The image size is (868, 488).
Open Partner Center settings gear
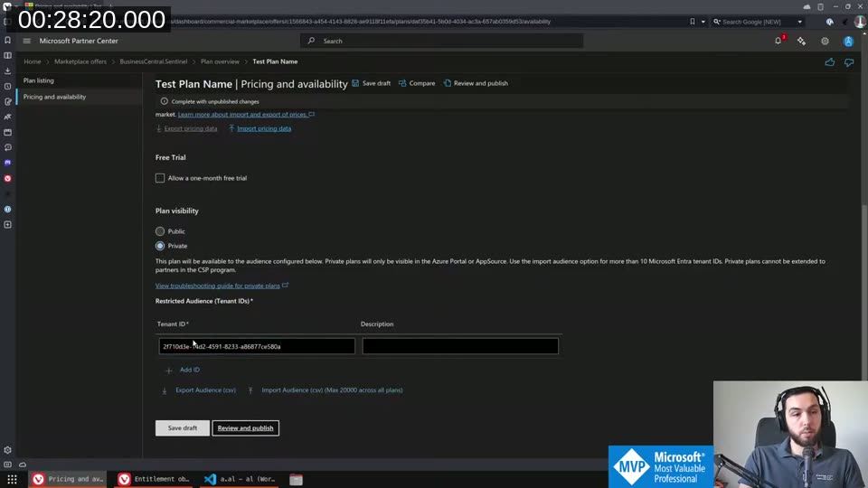(825, 41)
